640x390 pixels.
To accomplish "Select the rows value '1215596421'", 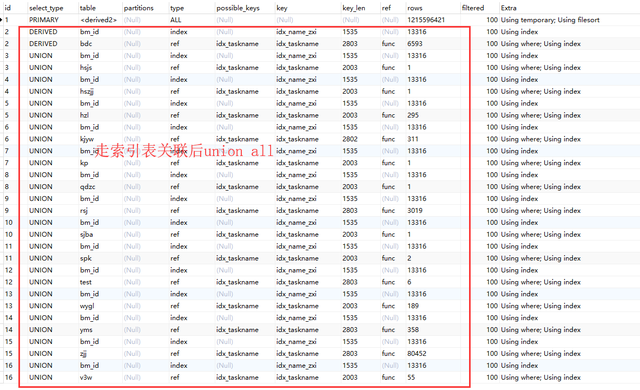I will [426, 20].
